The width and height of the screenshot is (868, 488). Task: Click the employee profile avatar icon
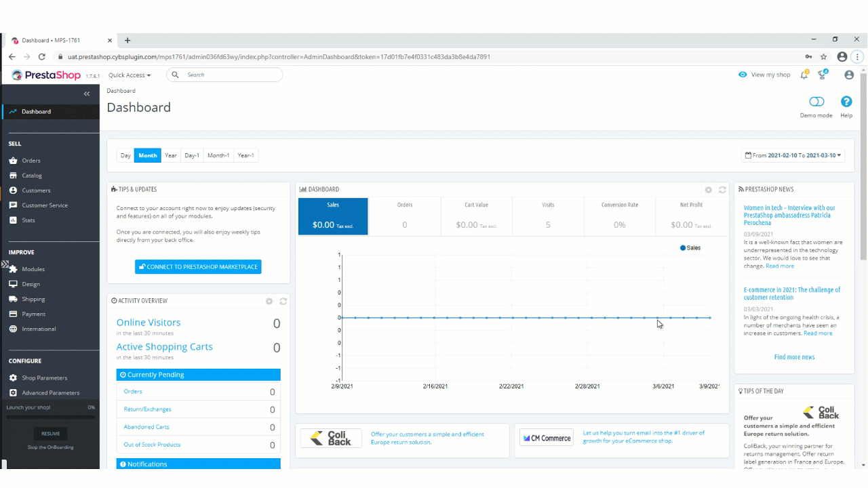(x=849, y=75)
